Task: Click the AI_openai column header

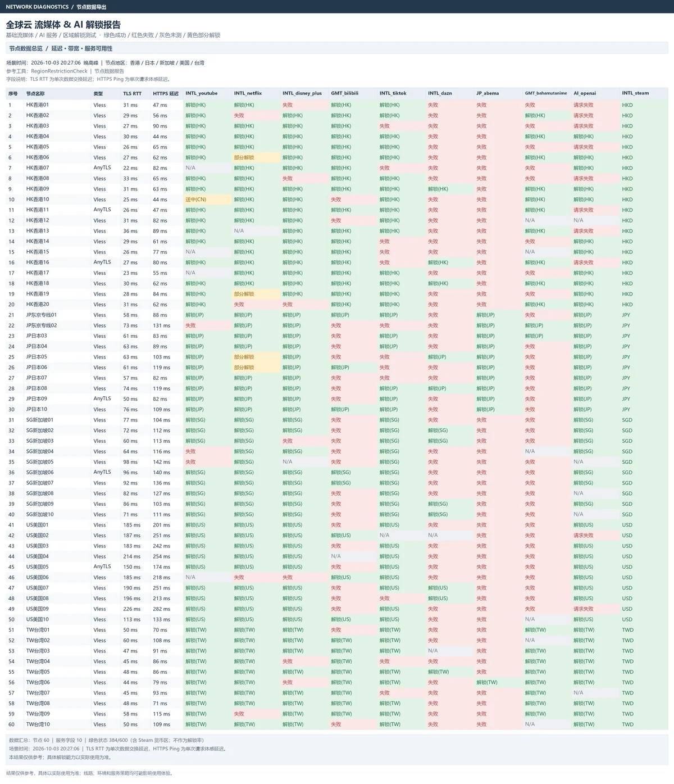Action: point(585,93)
